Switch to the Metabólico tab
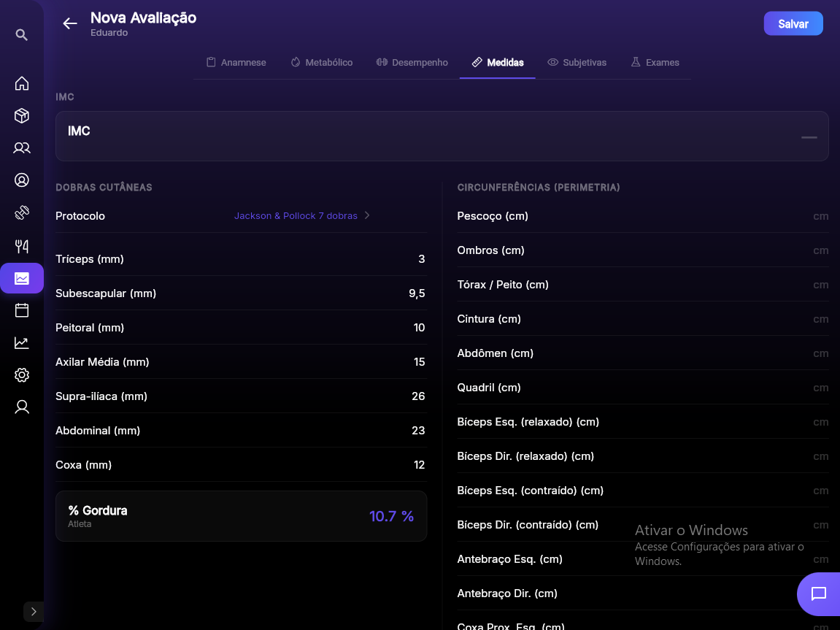Screen dimensions: 840x630 [x=321, y=62]
